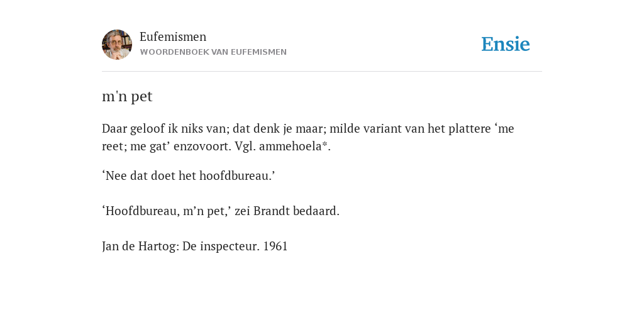Click the year 1961 in citation
The width and height of the screenshot is (644, 322).
(x=275, y=247)
